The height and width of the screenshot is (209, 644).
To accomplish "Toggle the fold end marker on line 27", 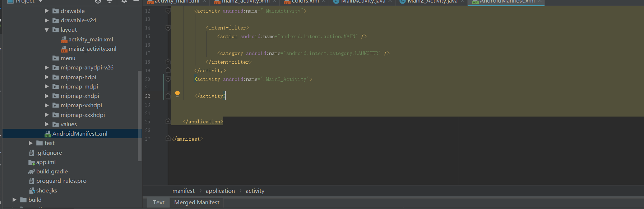I will 168,139.
